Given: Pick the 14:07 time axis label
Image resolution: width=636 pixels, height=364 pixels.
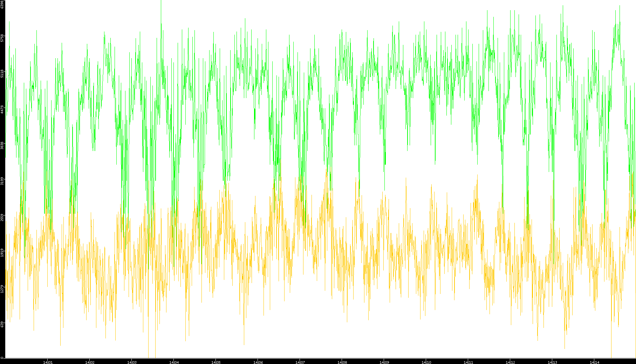Looking at the screenshot, I should pyautogui.click(x=300, y=362).
